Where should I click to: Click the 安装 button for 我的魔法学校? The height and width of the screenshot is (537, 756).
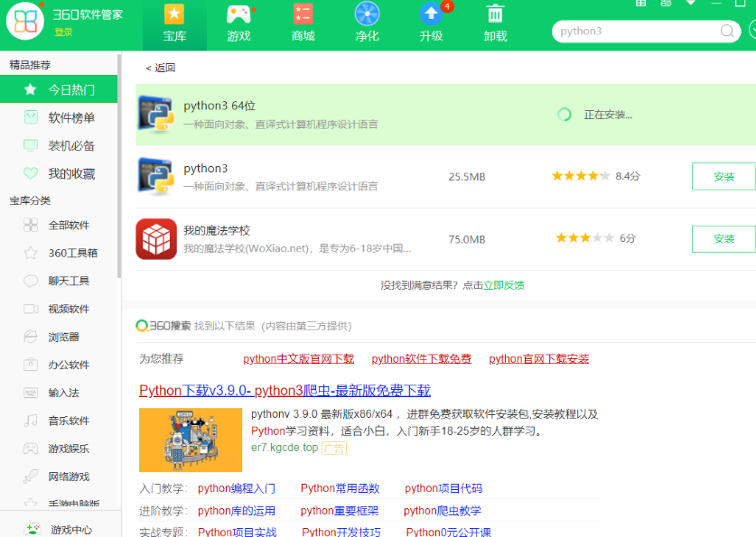click(723, 239)
